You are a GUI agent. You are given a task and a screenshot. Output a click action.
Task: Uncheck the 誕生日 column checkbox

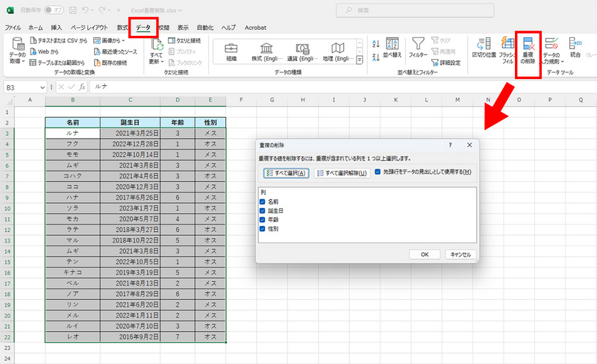point(263,210)
